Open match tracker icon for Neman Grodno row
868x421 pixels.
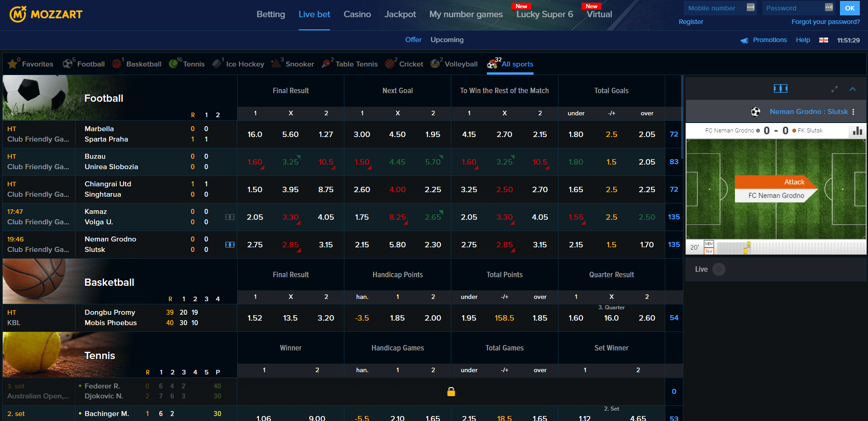(x=230, y=245)
